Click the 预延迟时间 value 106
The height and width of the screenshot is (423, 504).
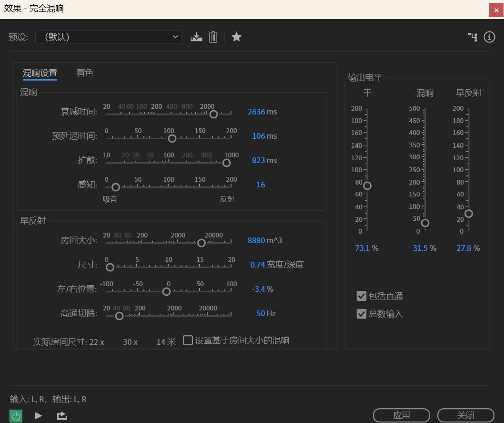point(258,136)
